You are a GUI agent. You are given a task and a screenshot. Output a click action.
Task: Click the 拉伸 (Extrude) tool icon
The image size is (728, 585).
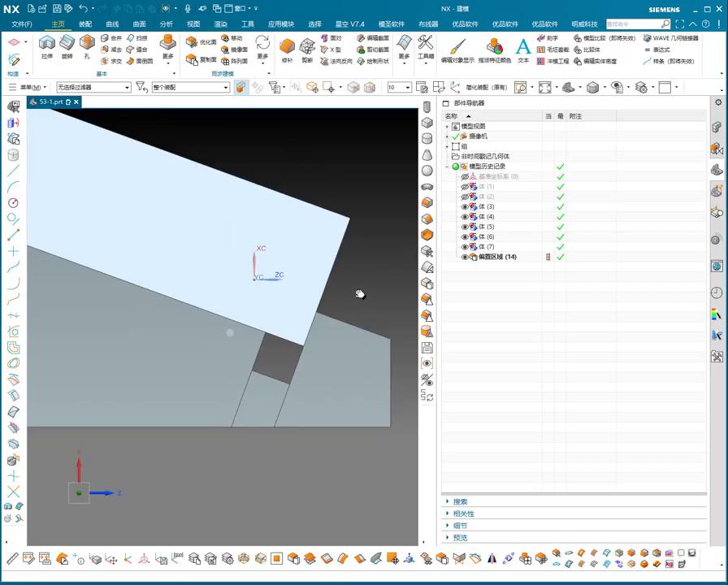[x=47, y=44]
